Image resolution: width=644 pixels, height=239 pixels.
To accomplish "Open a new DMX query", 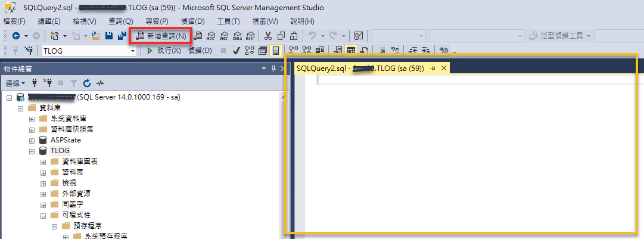I will (224, 36).
